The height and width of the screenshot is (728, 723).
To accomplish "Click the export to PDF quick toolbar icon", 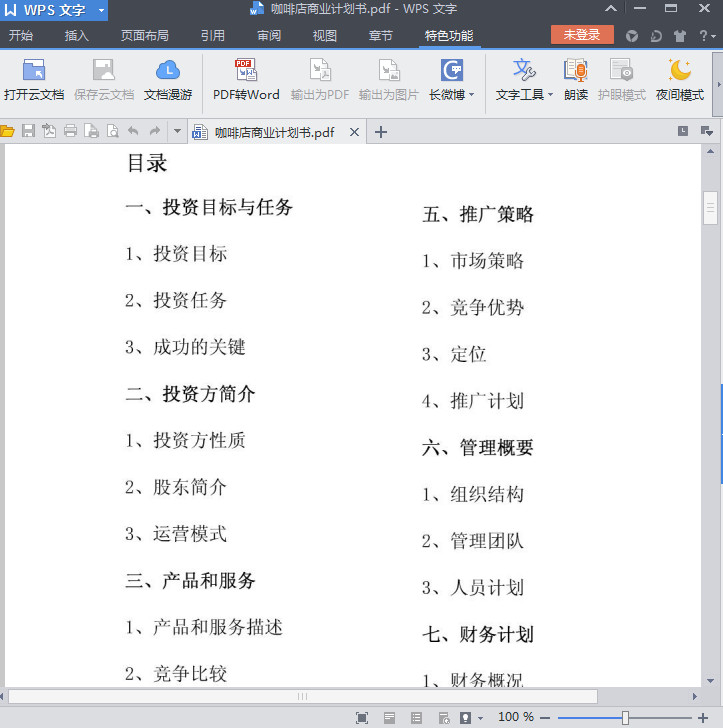I will tap(49, 131).
